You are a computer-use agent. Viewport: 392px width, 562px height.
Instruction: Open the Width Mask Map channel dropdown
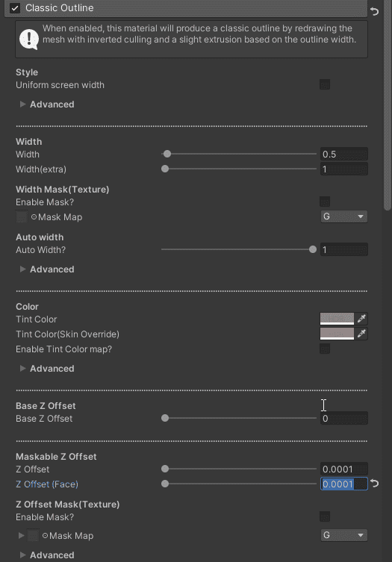(343, 216)
